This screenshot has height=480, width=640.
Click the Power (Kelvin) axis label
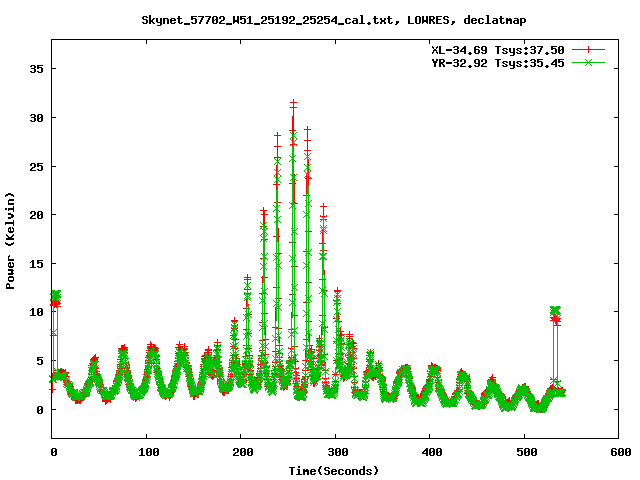coord(10,241)
